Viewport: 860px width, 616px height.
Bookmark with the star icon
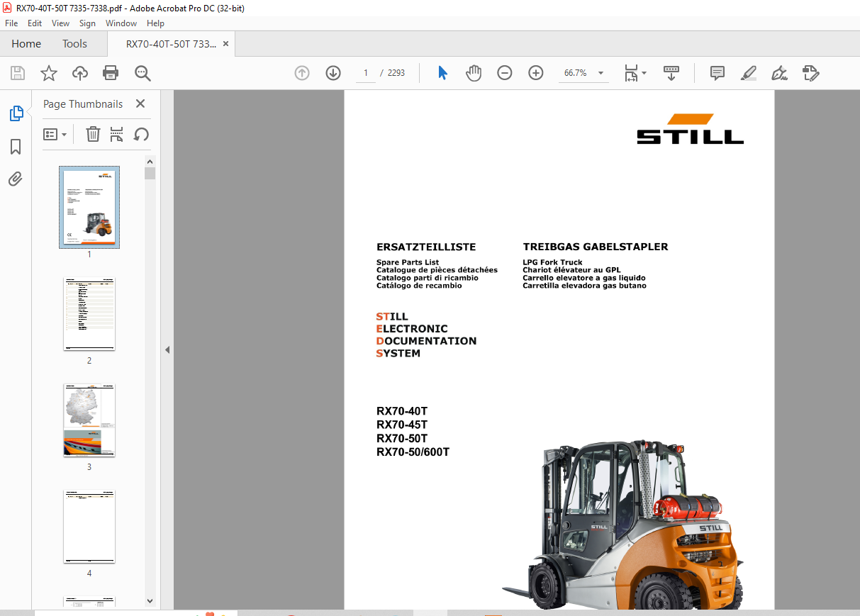[x=49, y=73]
